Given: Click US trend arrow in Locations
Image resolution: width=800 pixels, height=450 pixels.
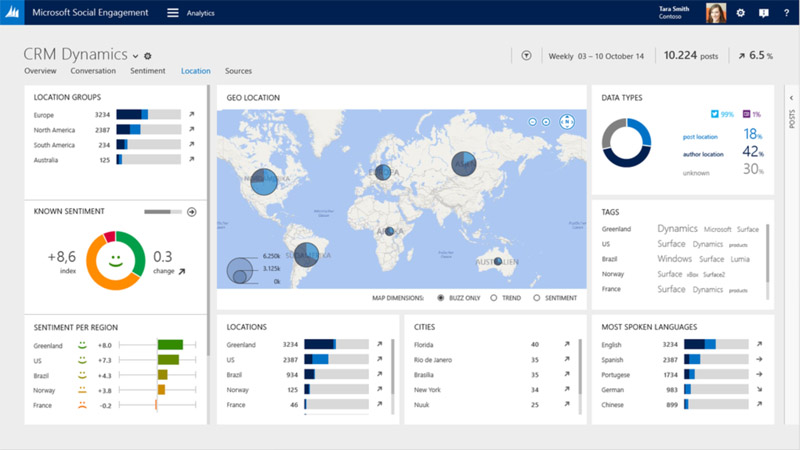Looking at the screenshot, I should pyautogui.click(x=379, y=359).
